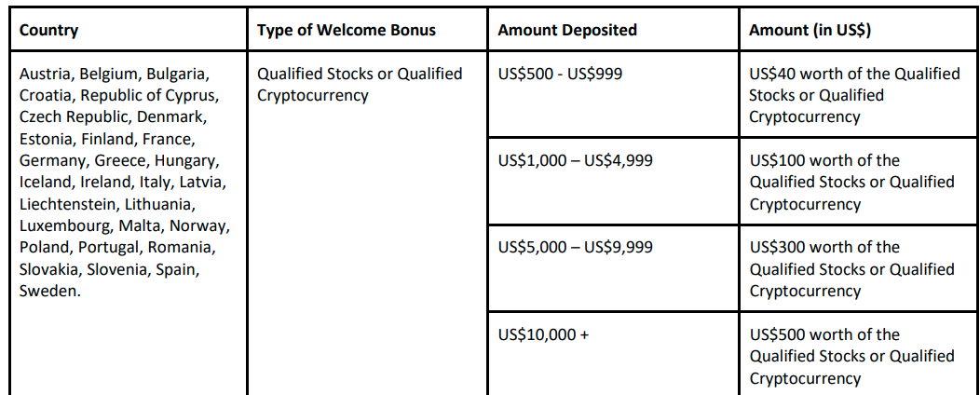Image resolution: width=980 pixels, height=395 pixels.
Task: Select Austria at start of country list
Action: click(x=45, y=74)
